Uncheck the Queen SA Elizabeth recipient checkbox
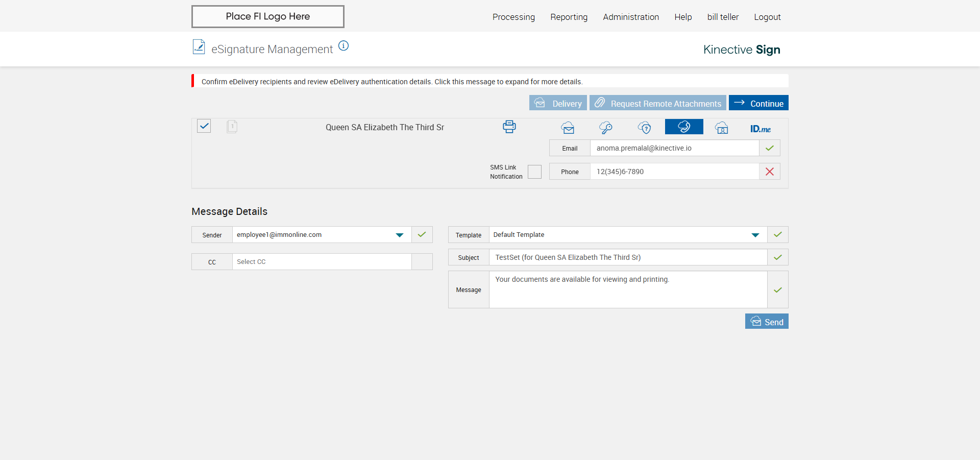The width and height of the screenshot is (980, 460). tap(204, 126)
